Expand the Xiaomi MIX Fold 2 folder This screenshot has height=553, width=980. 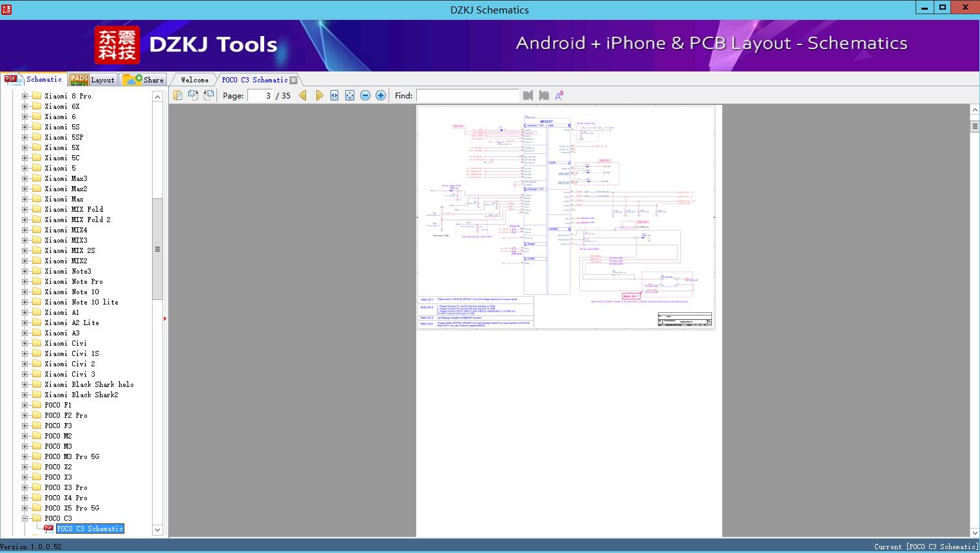pos(25,220)
